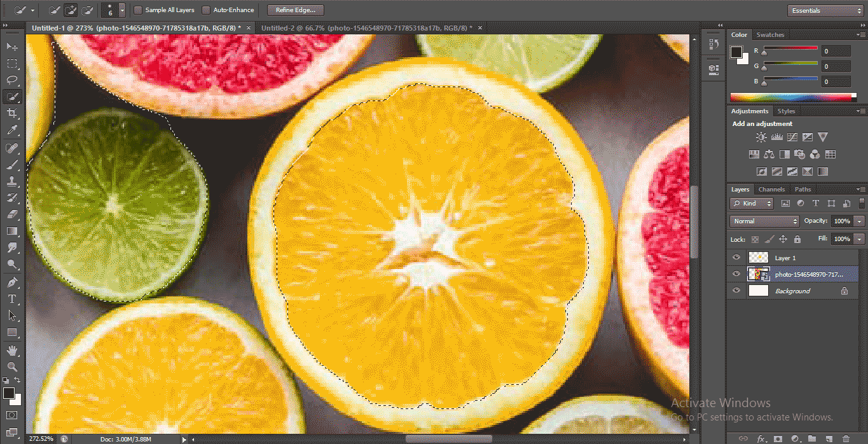Check the Auto-Enhance option
868x444 pixels.
click(206, 10)
